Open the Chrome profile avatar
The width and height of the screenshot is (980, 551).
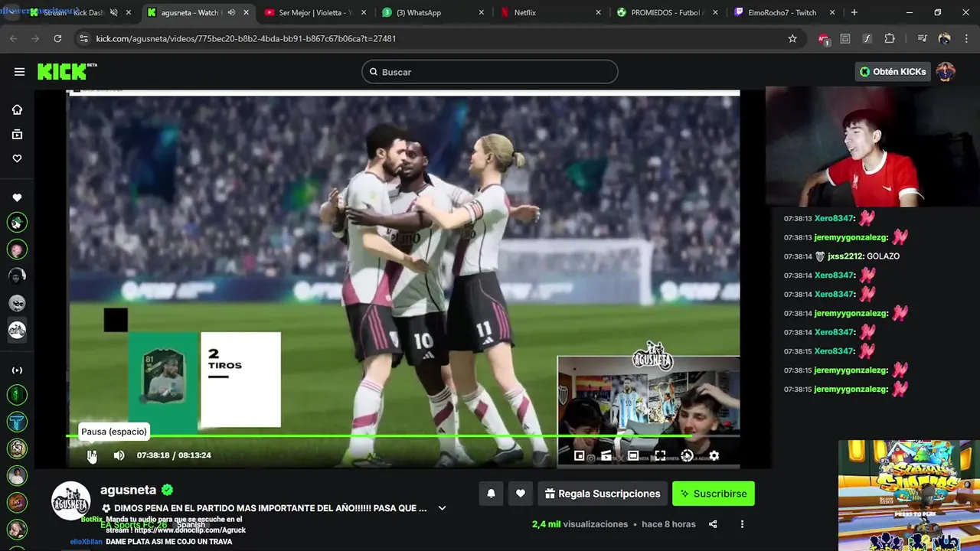(x=944, y=38)
